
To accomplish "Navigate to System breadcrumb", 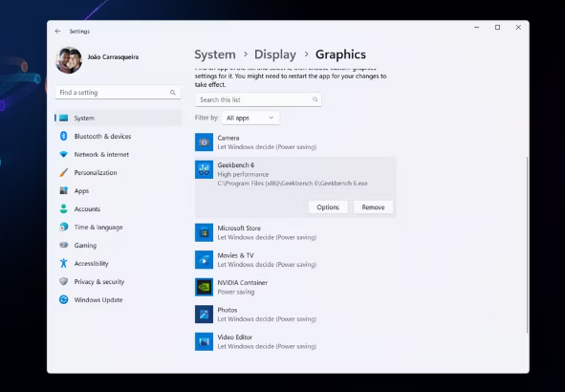I will [x=215, y=54].
